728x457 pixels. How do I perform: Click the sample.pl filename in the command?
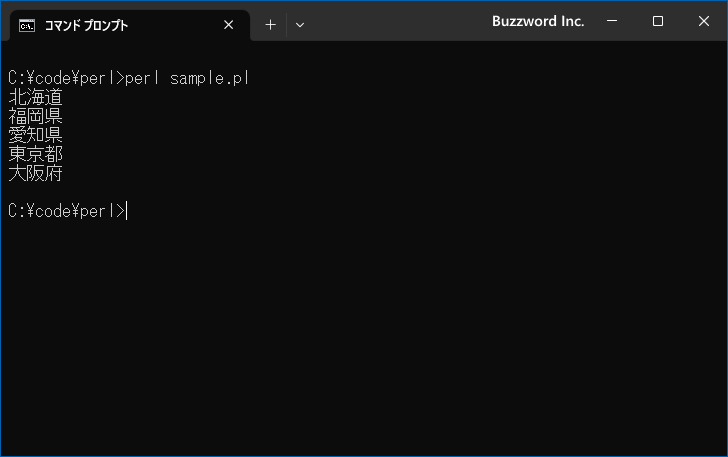pyautogui.click(x=209, y=77)
